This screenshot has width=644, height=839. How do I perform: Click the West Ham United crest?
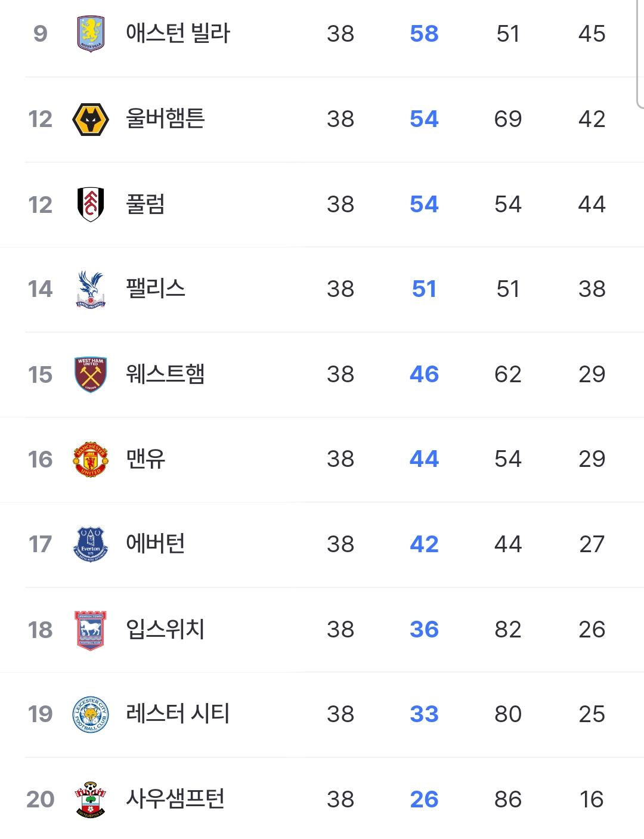click(90, 374)
